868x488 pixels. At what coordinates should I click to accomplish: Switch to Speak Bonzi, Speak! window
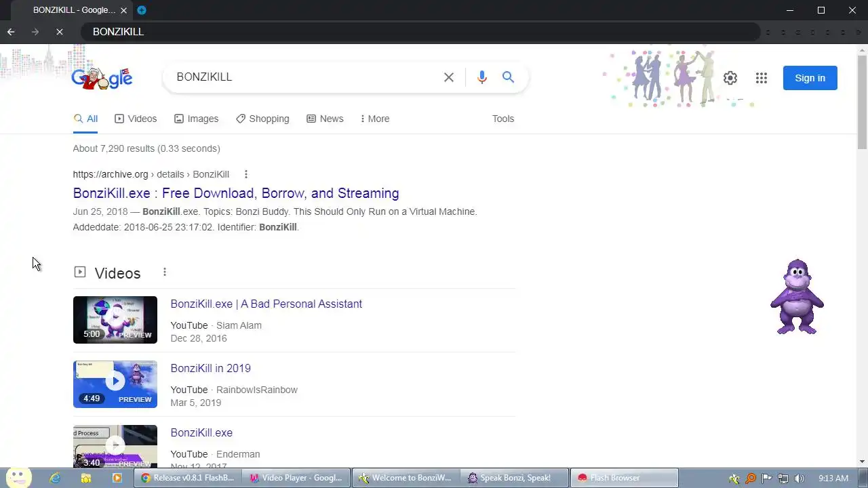(x=515, y=478)
